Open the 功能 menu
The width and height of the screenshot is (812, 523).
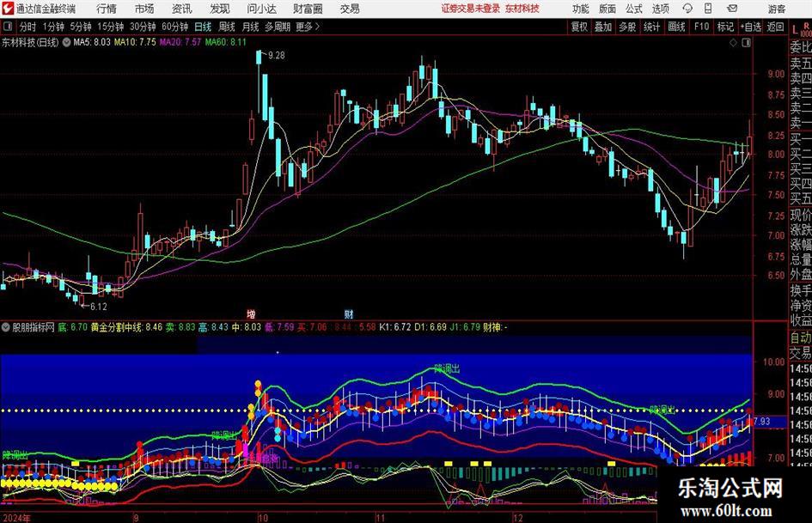coord(581,9)
